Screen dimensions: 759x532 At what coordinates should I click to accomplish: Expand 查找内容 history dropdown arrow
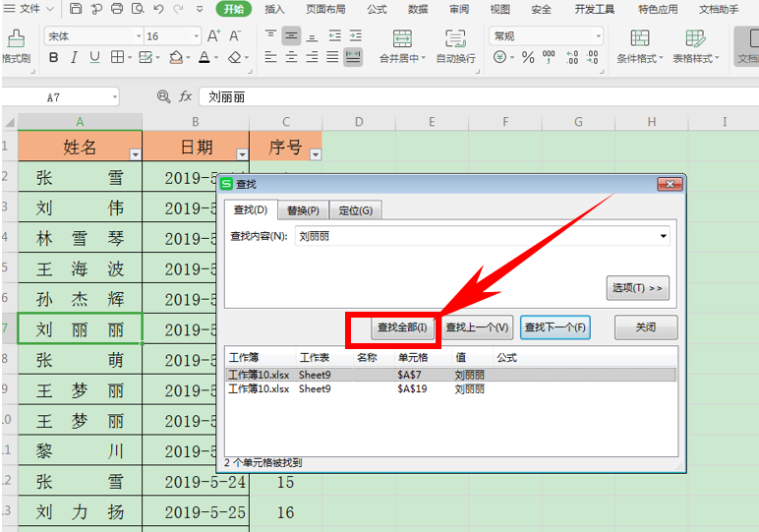click(x=664, y=236)
